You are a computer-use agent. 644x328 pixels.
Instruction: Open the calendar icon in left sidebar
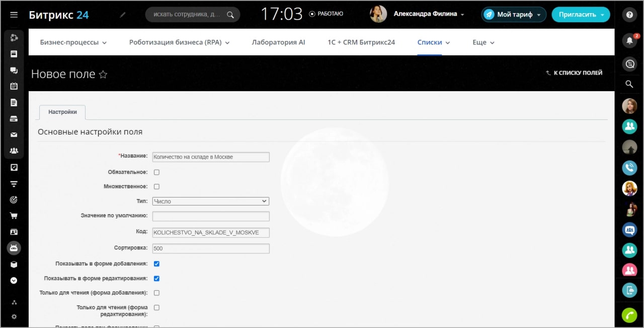[14, 86]
